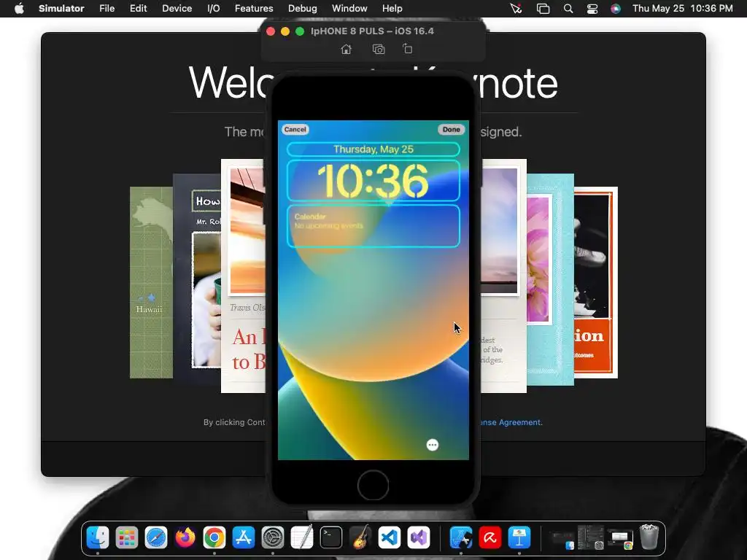The image size is (747, 560).
Task: Open the Window menu
Action: (x=349, y=9)
